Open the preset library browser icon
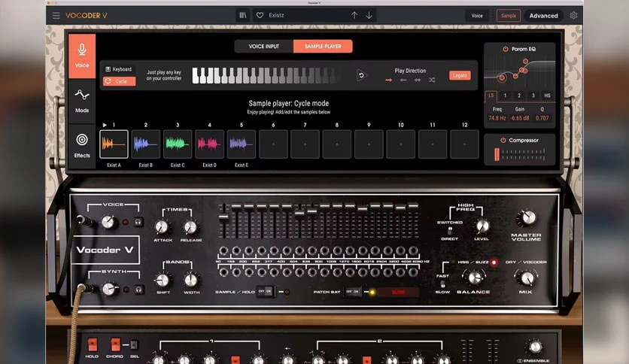This screenshot has height=364, width=629. [243, 15]
